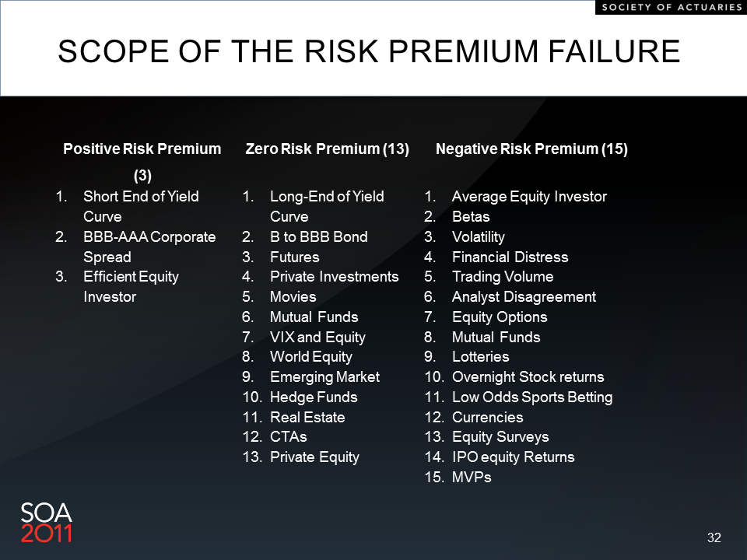Click the 'Private Equity' item
747x560 pixels.
point(314,457)
